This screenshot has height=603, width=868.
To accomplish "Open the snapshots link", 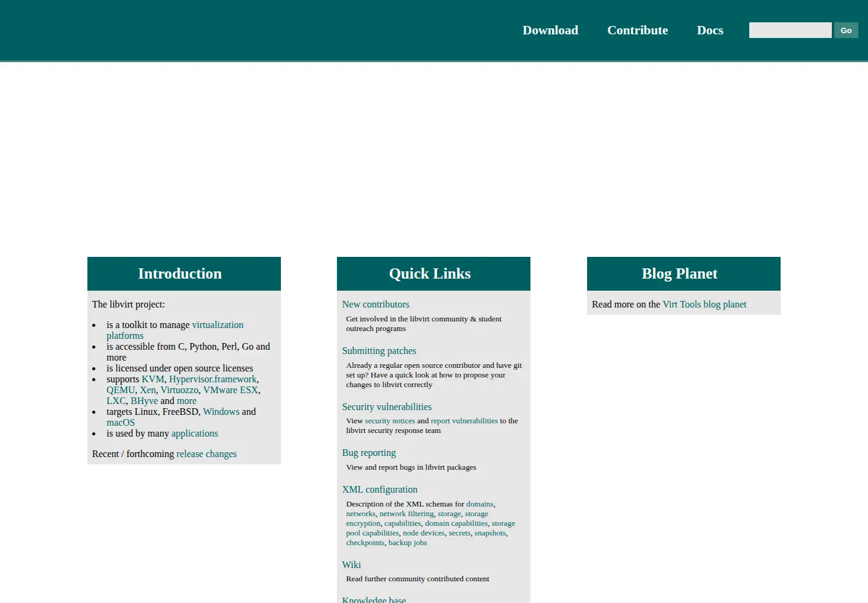I will [490, 533].
